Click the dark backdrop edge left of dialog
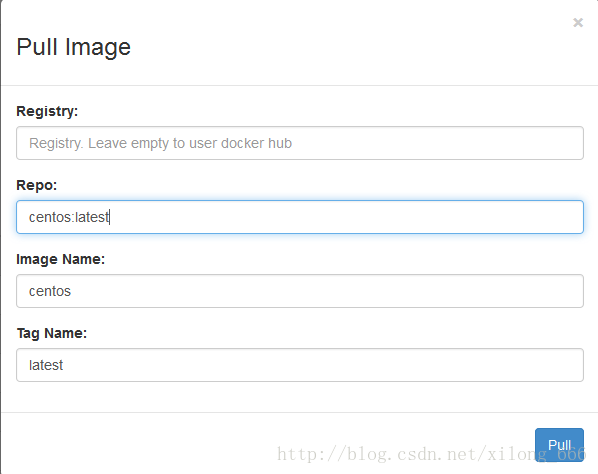This screenshot has width=598, height=474. (x=0, y=236)
